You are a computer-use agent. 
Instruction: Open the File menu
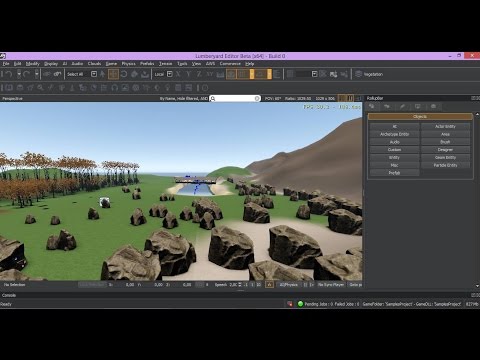tap(6, 64)
